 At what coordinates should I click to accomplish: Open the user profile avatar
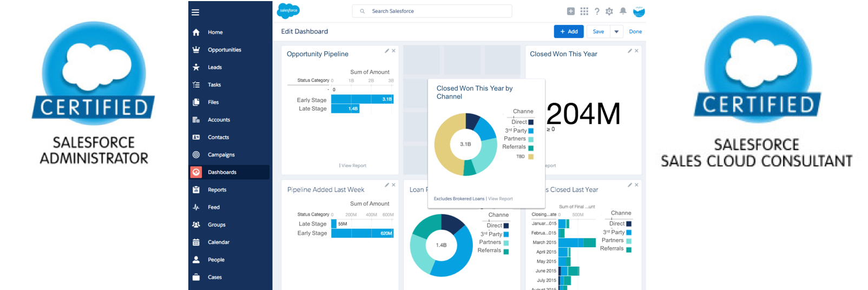[639, 11]
